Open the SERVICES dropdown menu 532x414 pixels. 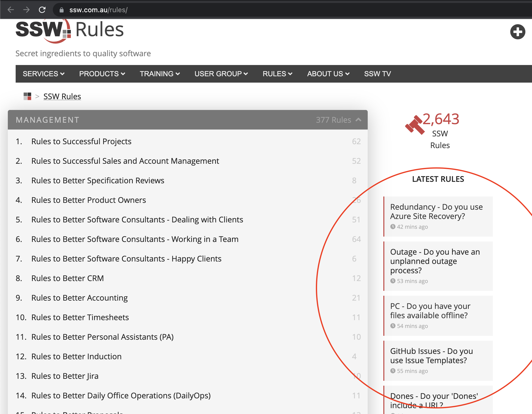[x=44, y=74]
